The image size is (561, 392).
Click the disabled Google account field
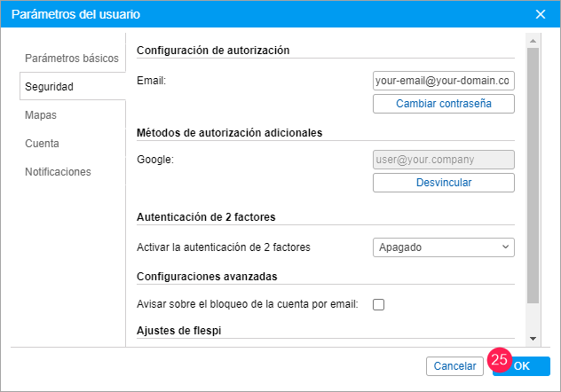443,160
